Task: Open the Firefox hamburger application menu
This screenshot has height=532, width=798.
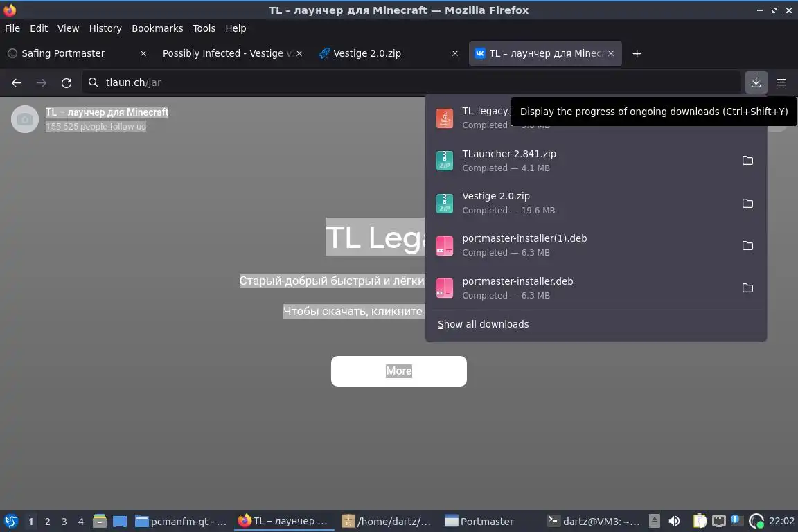Action: coord(781,82)
